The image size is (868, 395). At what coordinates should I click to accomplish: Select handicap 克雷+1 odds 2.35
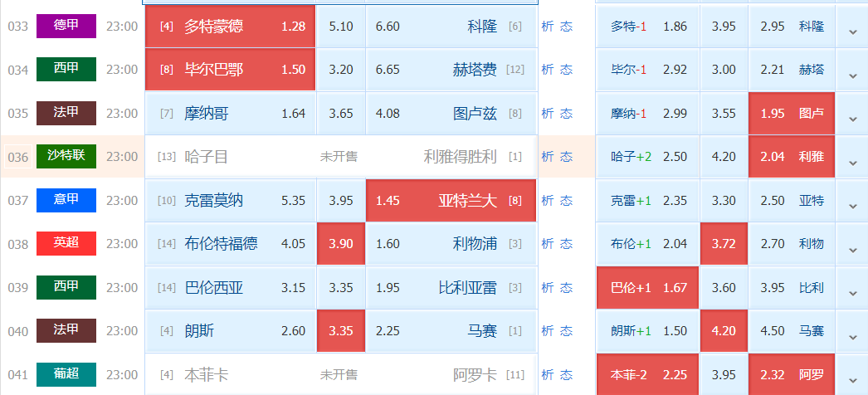tap(647, 200)
